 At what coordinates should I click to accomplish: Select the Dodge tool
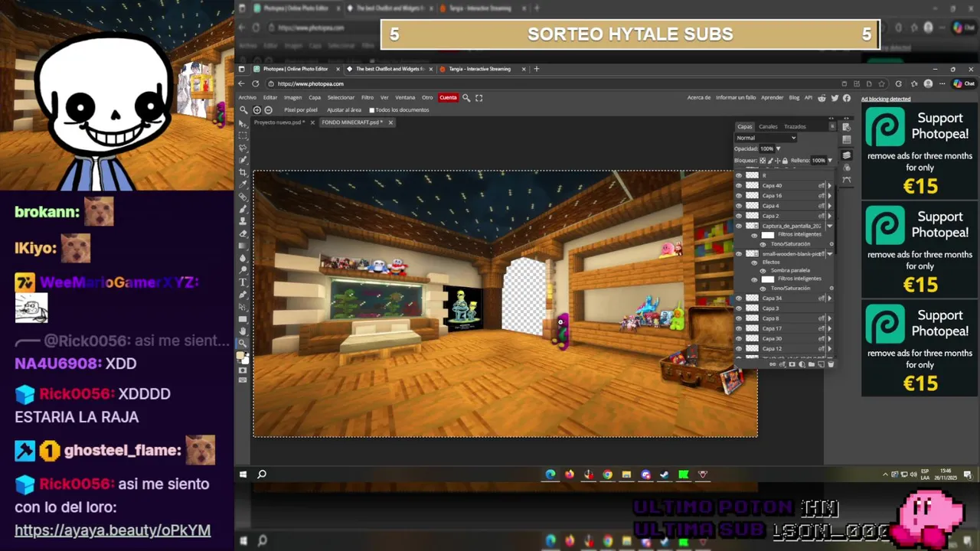[243, 269]
